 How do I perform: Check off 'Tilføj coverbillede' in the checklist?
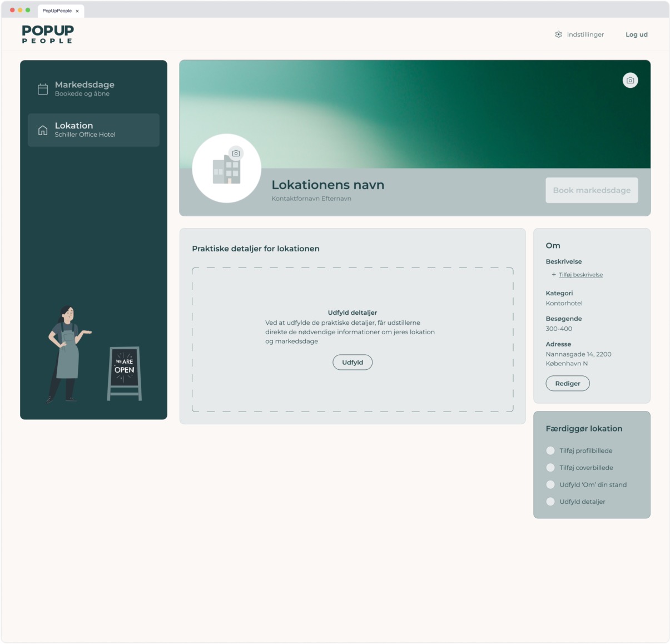(x=550, y=468)
